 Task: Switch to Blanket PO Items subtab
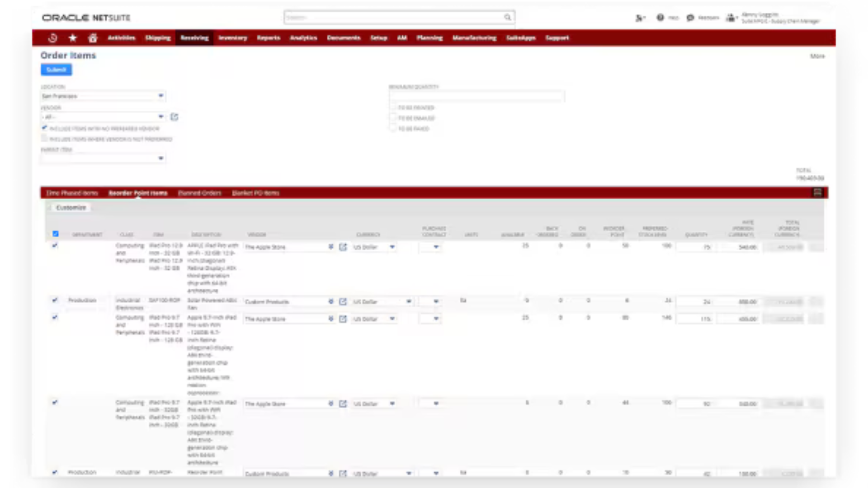[x=255, y=193]
